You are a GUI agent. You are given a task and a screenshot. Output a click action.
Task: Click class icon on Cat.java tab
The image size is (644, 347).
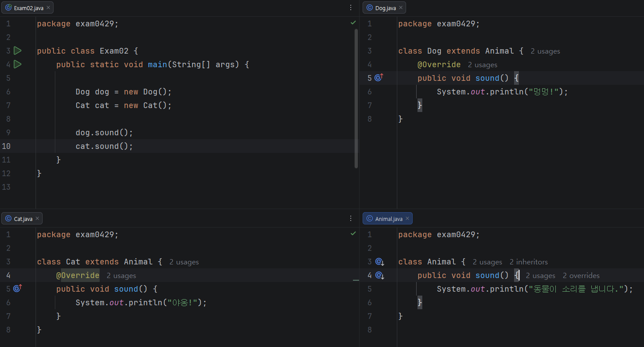(x=8, y=218)
